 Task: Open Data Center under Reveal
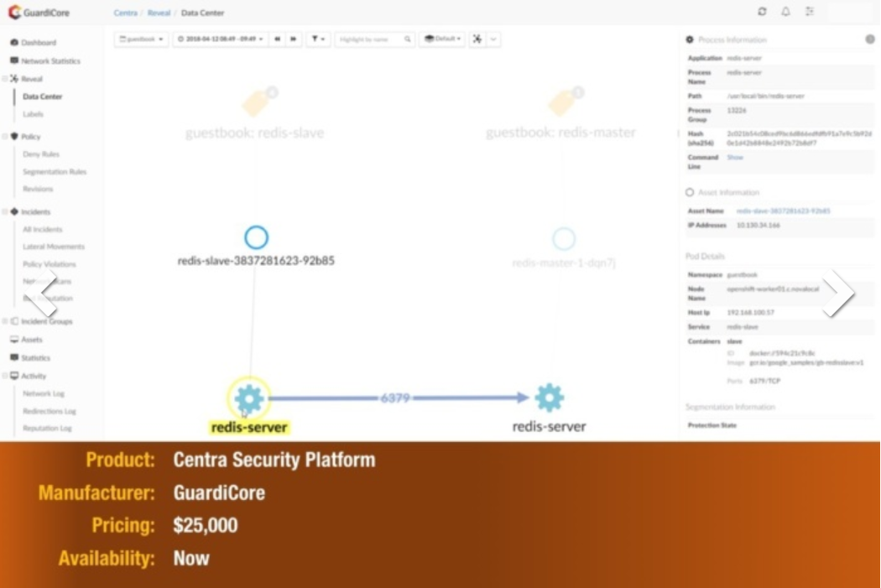pos(42,96)
